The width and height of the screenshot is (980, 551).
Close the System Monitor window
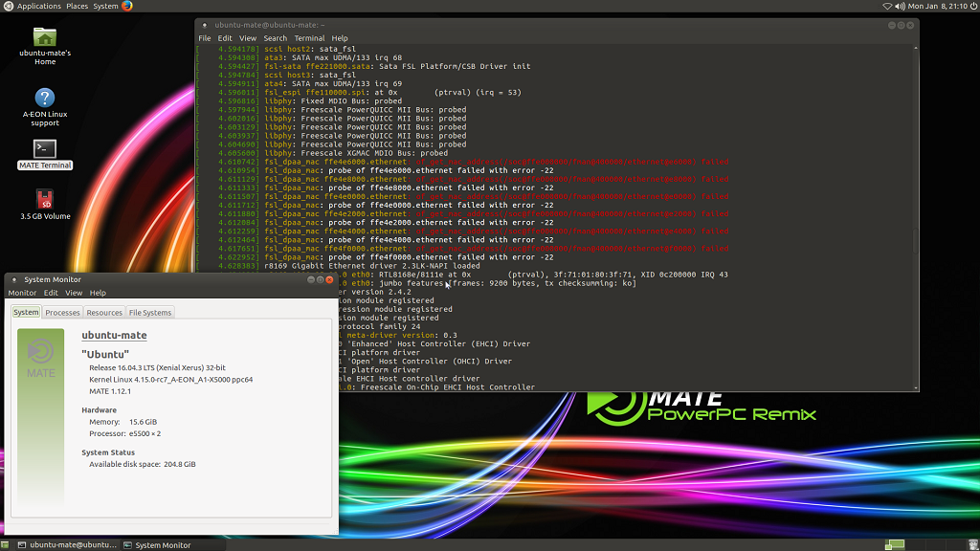click(329, 280)
